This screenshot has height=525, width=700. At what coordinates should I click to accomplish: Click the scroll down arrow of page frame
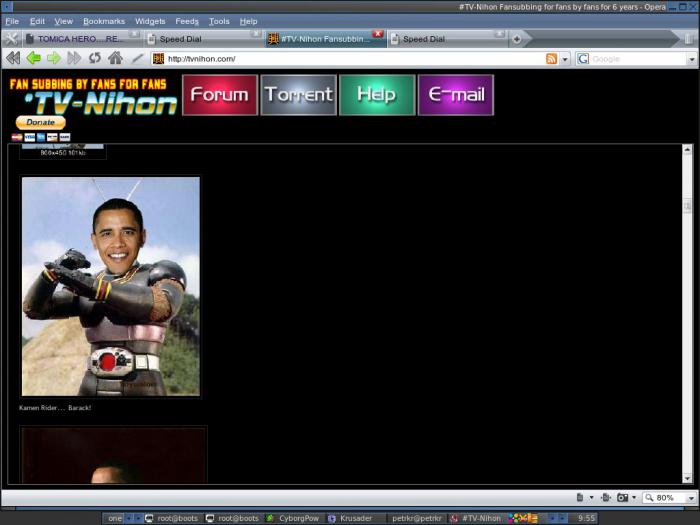click(687, 478)
